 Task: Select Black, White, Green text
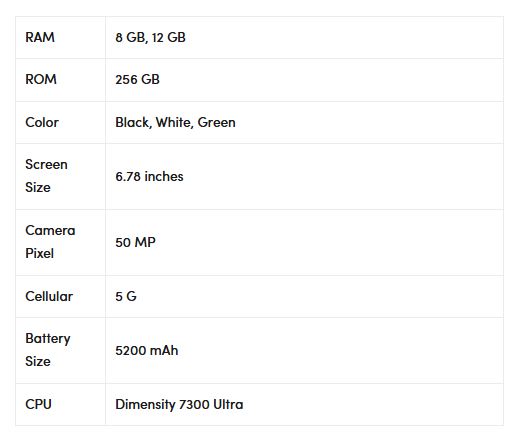tap(175, 122)
